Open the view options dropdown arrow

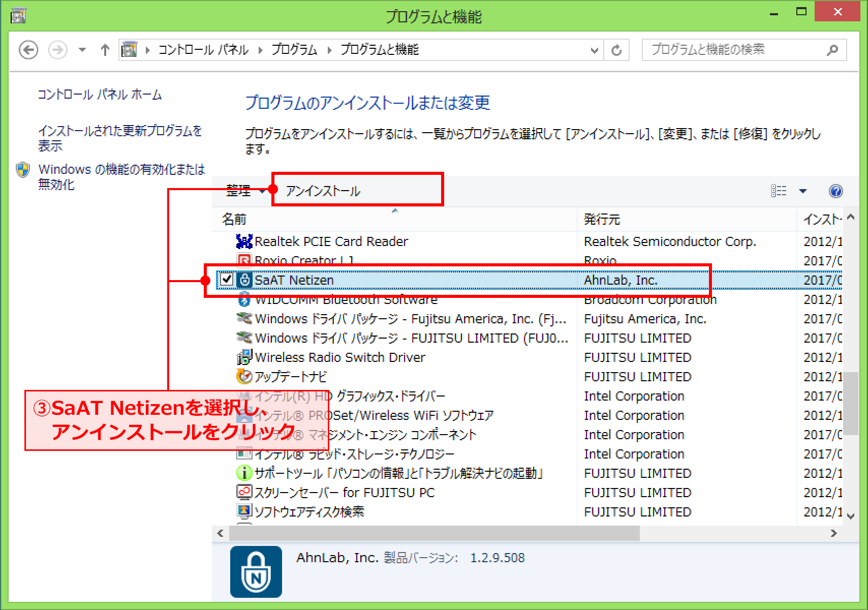coord(803,191)
